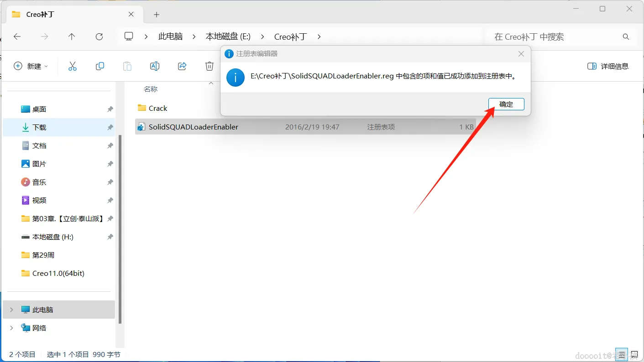Click the Copy icon in toolbar
Viewport: 644px width, 362px height.
point(99,66)
